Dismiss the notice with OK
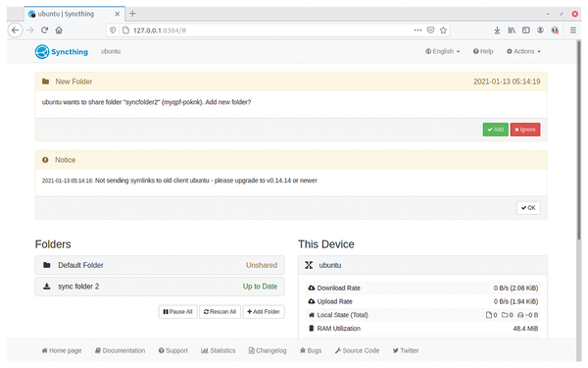 [x=528, y=208]
